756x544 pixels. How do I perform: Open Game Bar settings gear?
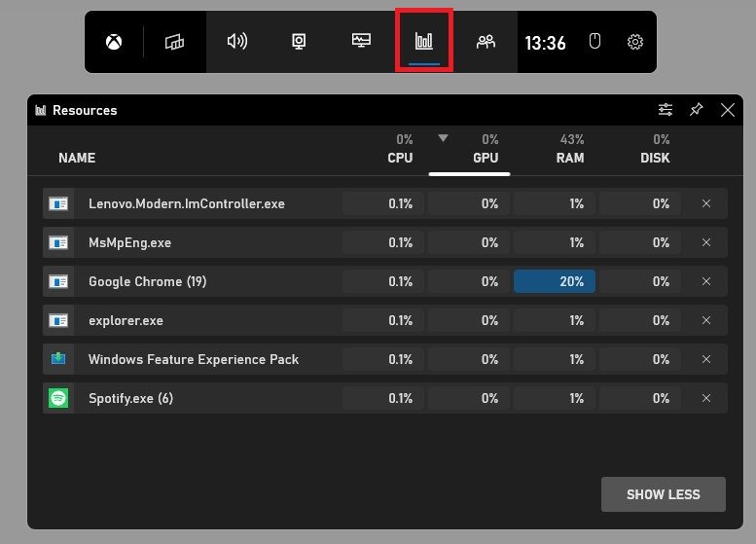(x=635, y=42)
